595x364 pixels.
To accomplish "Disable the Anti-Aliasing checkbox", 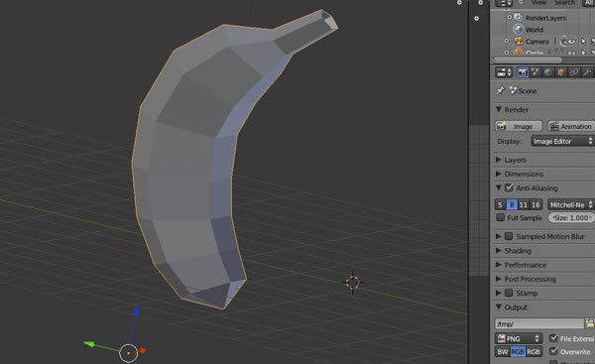I will pyautogui.click(x=510, y=187).
